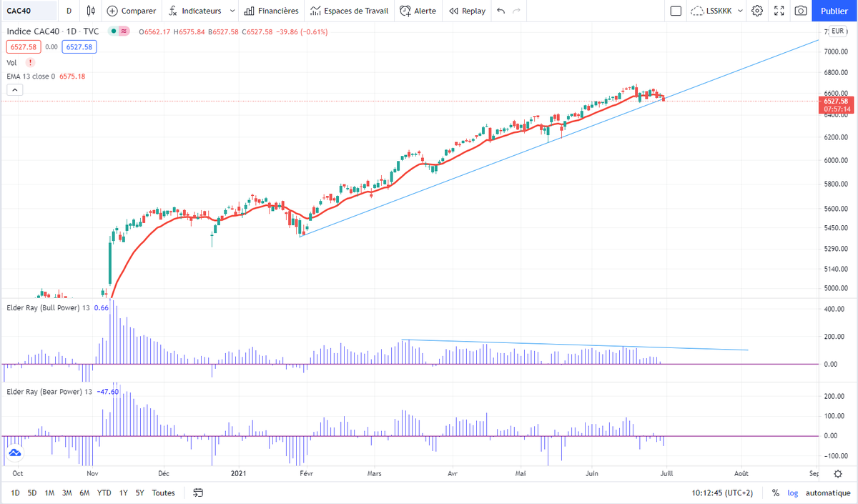Click the 2021 label on time axis

coord(240,473)
